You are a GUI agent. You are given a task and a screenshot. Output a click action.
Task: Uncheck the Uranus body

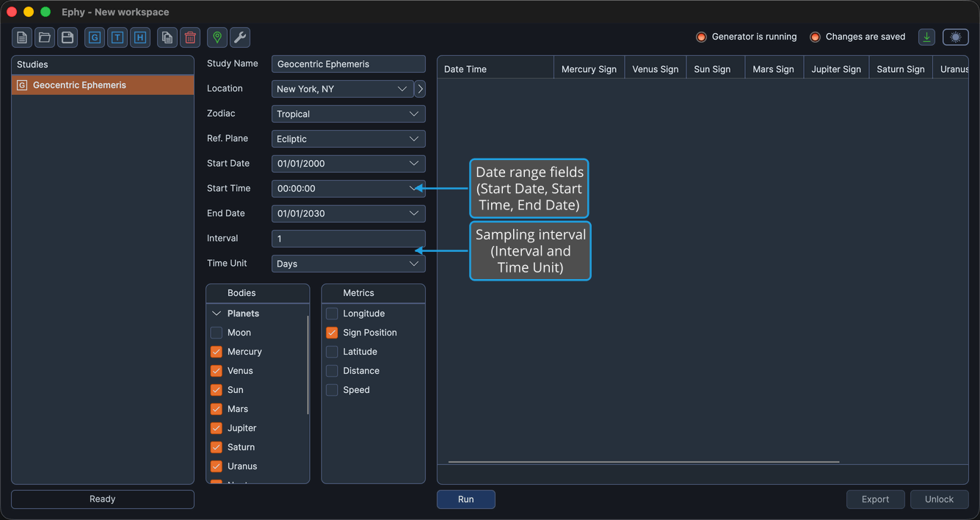pos(217,466)
